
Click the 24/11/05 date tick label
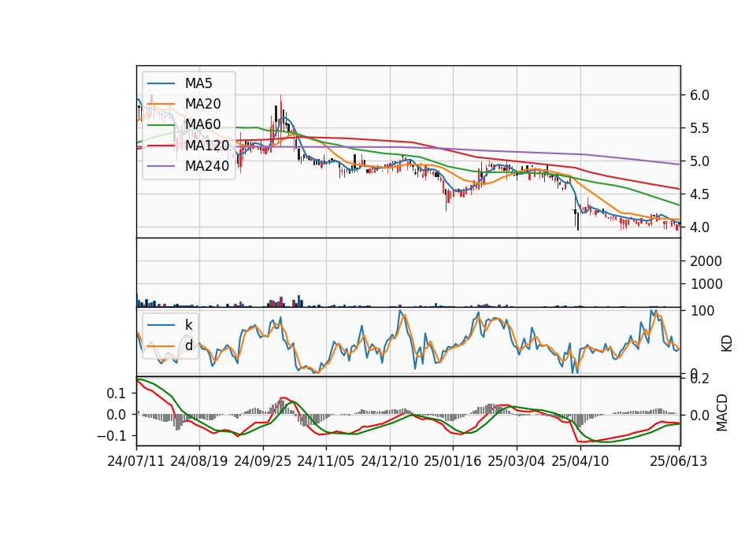click(x=326, y=461)
